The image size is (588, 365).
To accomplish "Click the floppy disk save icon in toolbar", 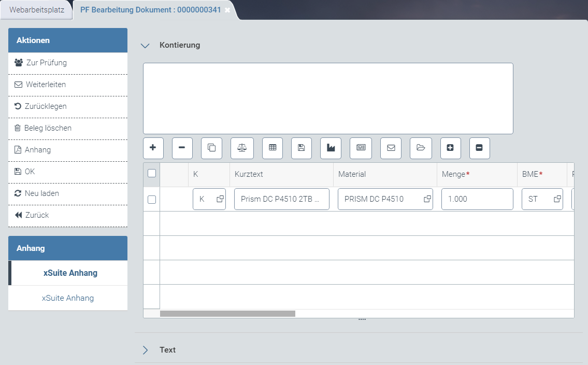I will pyautogui.click(x=302, y=148).
